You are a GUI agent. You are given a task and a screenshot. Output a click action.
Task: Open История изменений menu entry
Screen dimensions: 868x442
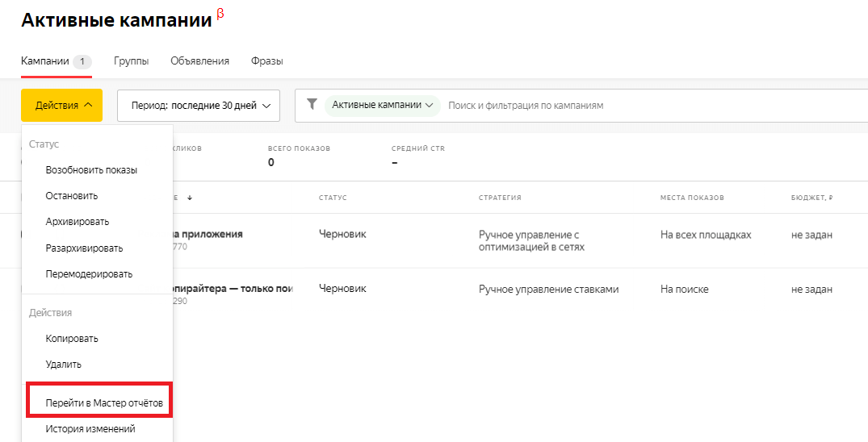coord(90,429)
